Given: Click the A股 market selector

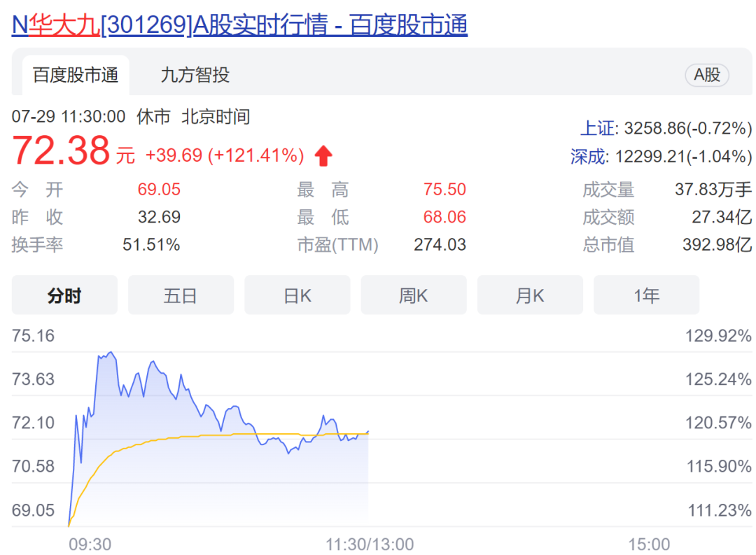Looking at the screenshot, I should tap(706, 76).
